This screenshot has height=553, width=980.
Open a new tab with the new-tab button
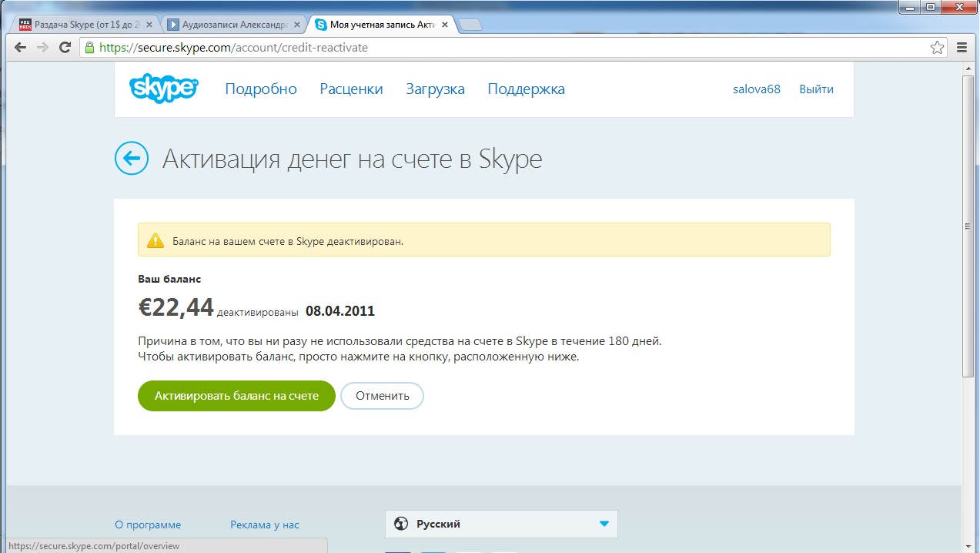click(470, 25)
